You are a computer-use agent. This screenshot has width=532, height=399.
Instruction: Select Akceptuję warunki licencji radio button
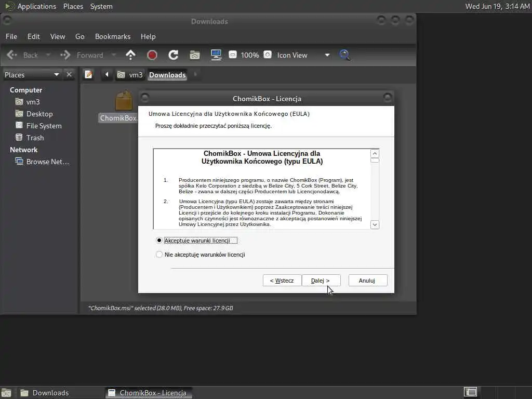(159, 240)
